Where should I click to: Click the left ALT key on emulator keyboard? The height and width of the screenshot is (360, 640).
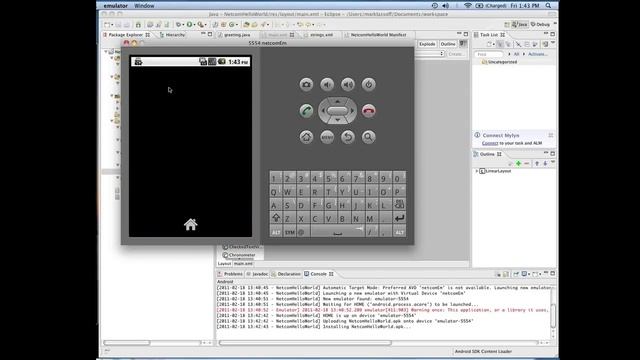click(276, 232)
